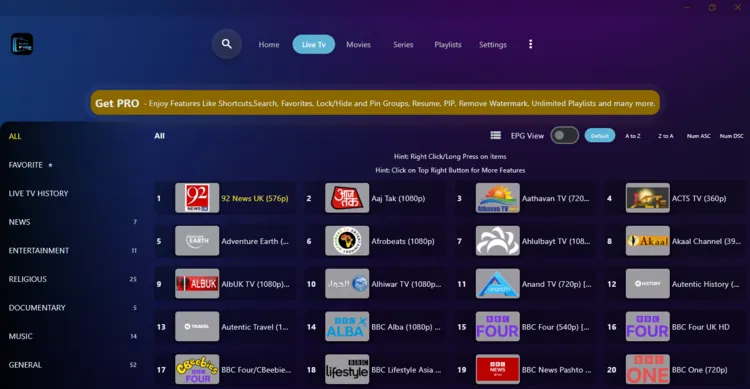Select Autentic Travel channel logo
The width and height of the screenshot is (750, 389).
coord(197,326)
